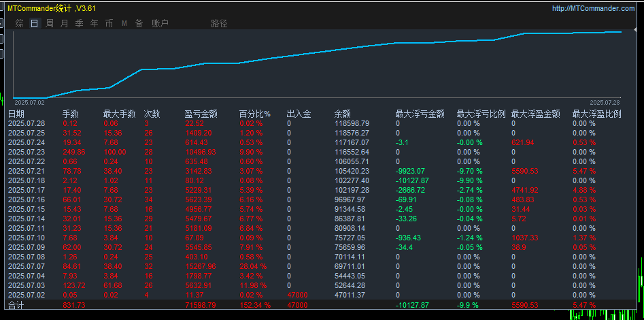
Task: Click the 最大浮亏比例 column header
Action: [x=481, y=114]
